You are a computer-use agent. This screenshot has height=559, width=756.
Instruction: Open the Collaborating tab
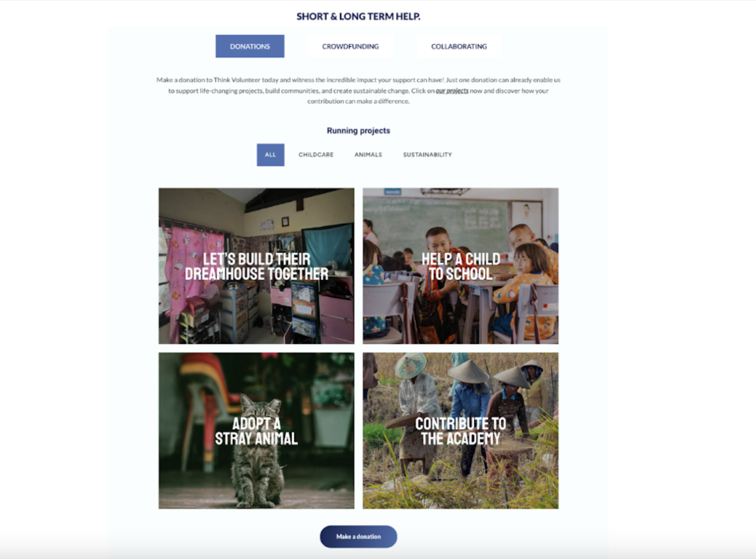pyautogui.click(x=458, y=46)
